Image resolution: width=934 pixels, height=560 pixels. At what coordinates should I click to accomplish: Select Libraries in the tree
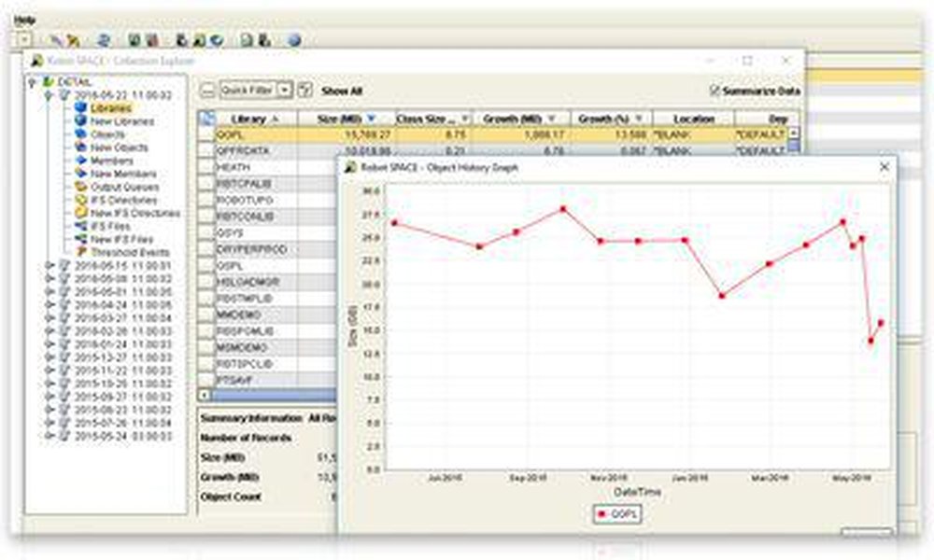pos(111,108)
